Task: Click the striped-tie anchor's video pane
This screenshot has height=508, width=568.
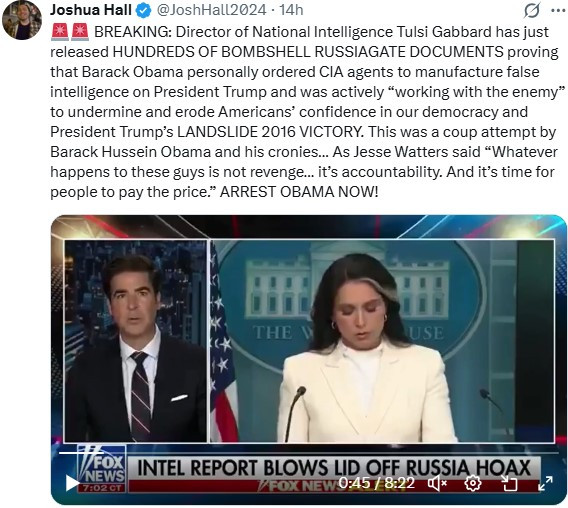Action: 136,341
